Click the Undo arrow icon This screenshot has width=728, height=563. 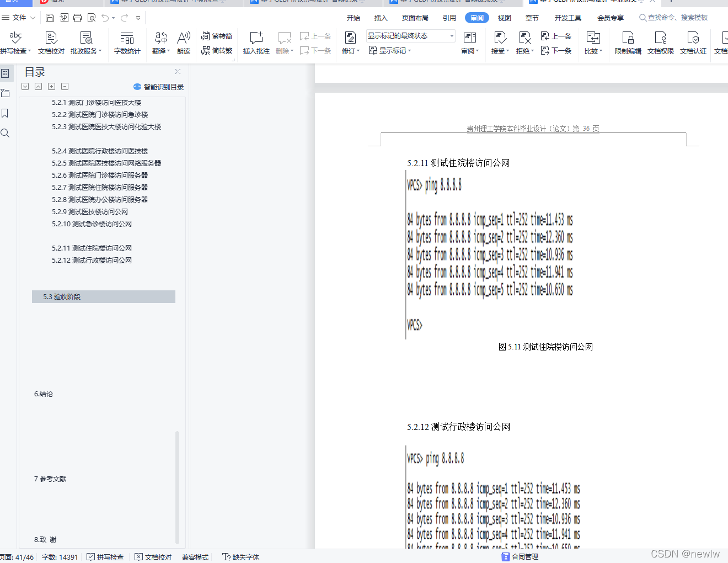point(105,18)
